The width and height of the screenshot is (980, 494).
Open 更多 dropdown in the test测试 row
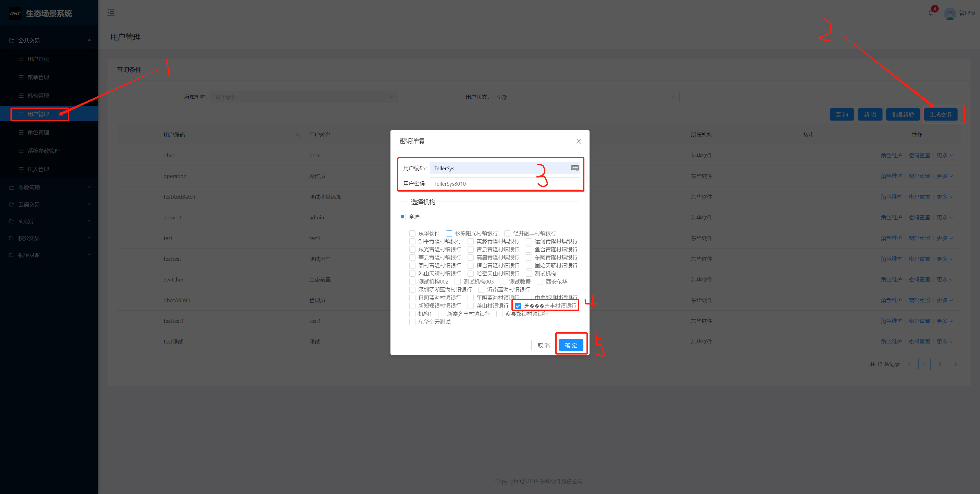click(x=945, y=342)
